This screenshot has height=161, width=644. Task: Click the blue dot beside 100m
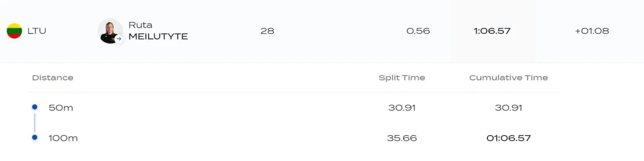(x=35, y=137)
